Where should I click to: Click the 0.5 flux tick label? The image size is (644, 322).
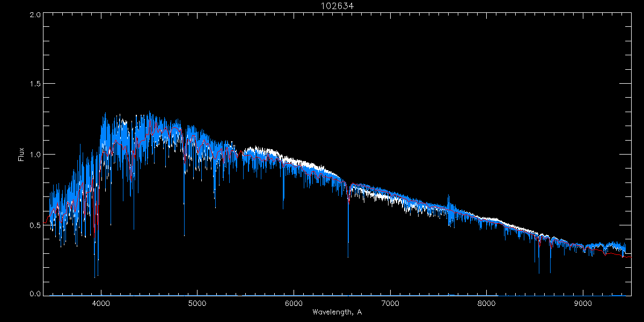[x=34, y=225]
